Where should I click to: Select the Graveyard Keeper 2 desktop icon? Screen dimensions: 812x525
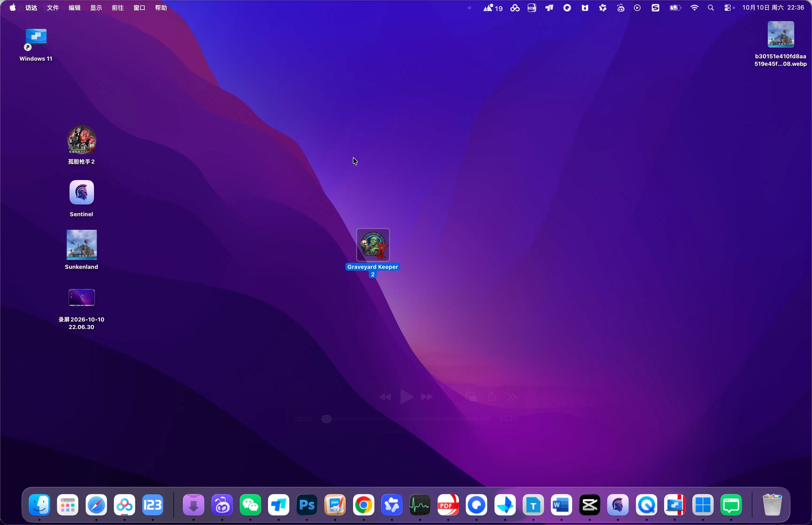(x=373, y=245)
